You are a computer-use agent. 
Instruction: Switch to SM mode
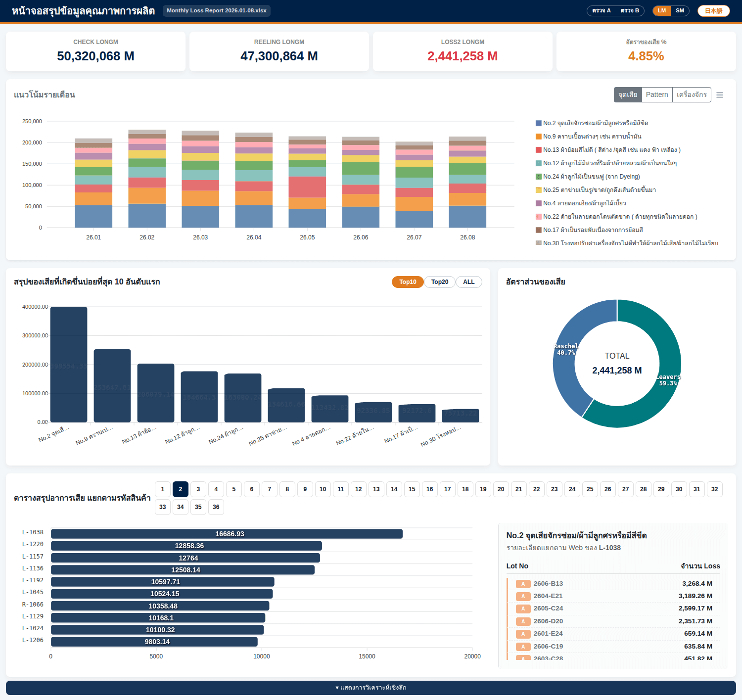click(x=680, y=10)
